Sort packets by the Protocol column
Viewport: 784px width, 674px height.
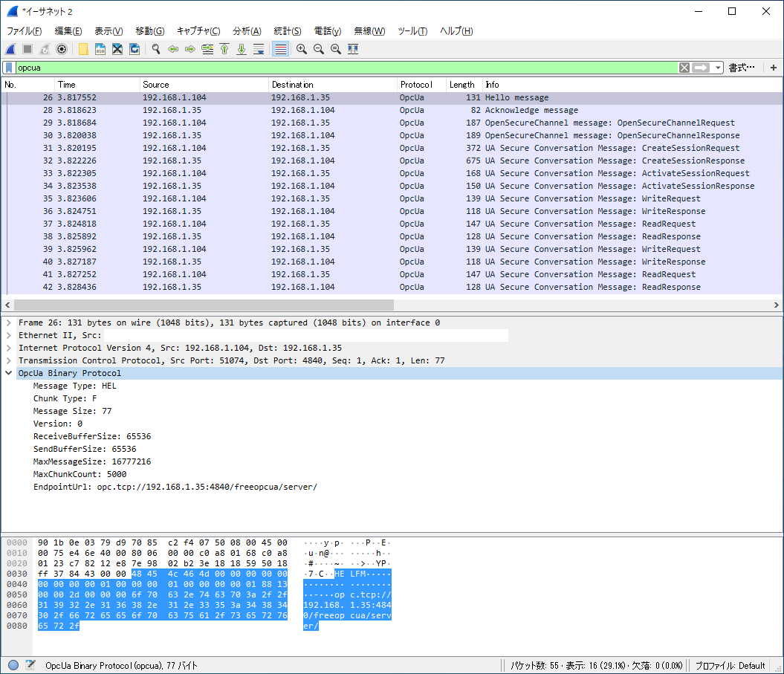pyautogui.click(x=421, y=85)
